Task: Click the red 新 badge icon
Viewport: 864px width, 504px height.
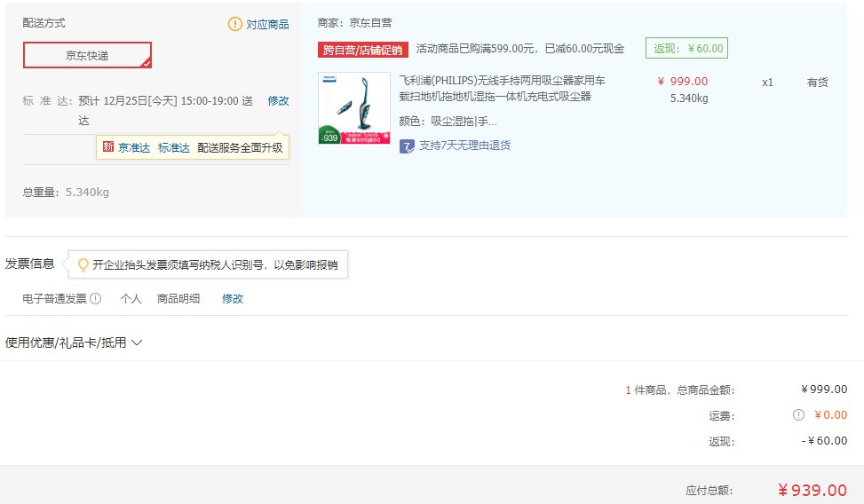Action: pos(108,146)
